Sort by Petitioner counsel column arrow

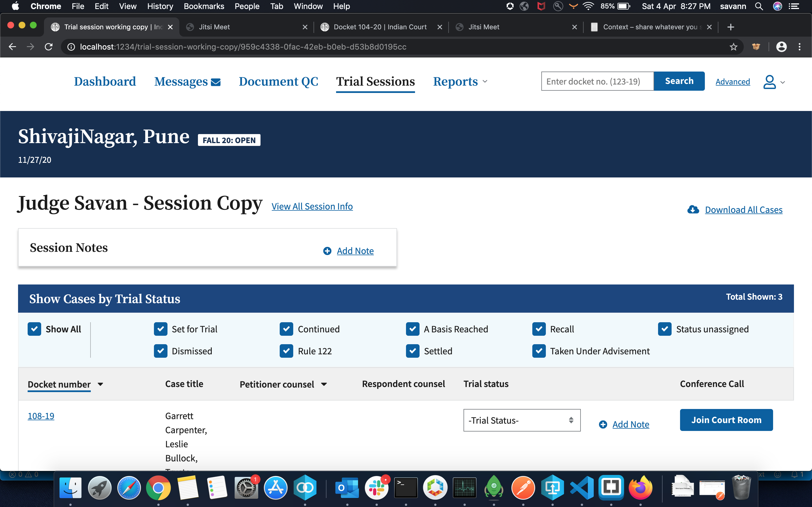coord(324,384)
